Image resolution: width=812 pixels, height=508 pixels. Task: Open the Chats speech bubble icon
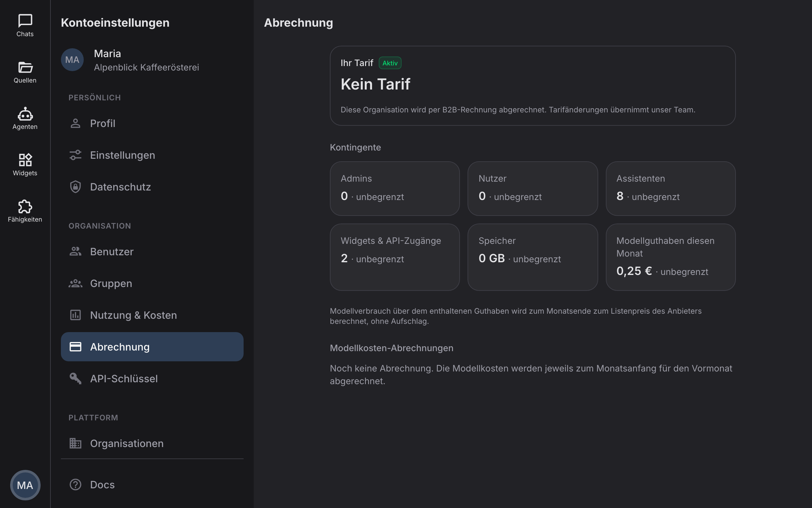tap(25, 21)
